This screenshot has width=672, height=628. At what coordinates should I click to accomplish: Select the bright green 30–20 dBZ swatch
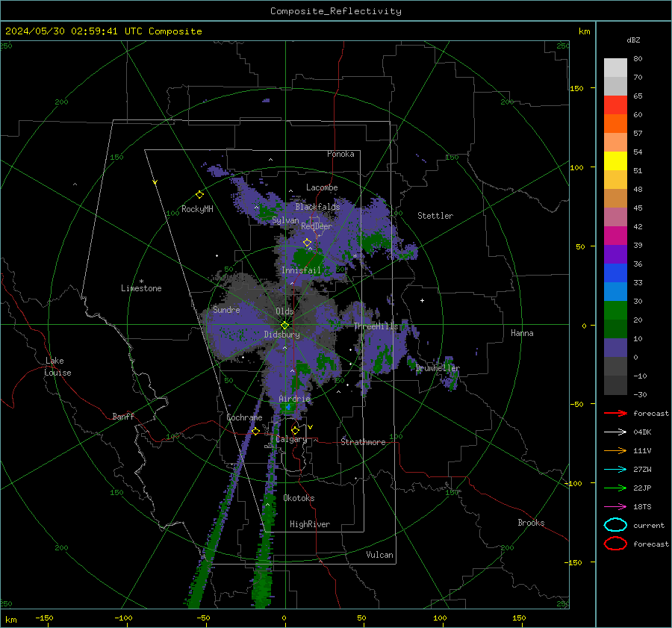[615, 311]
